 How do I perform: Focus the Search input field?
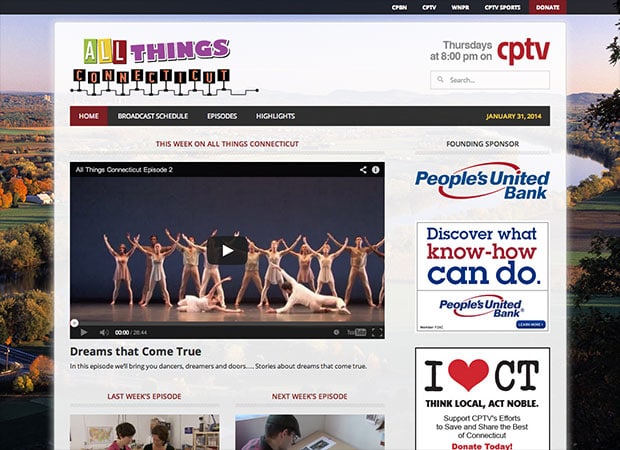pos(490,80)
